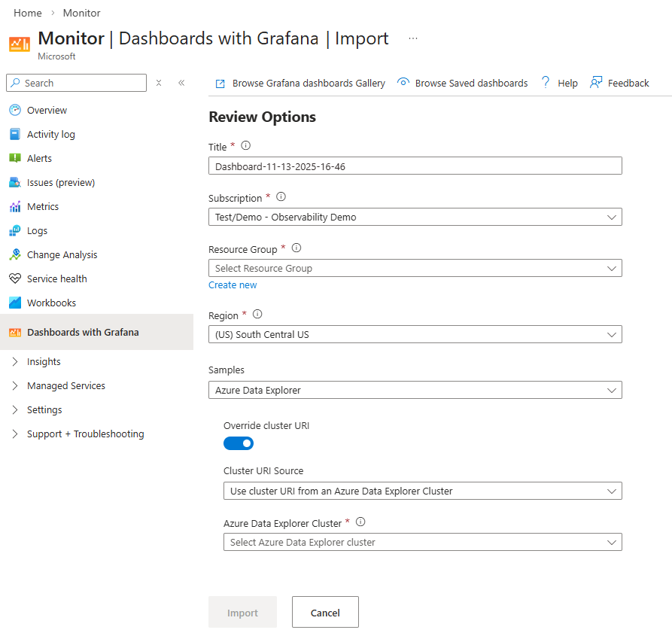Click the Issues (preview) icon
The image size is (672, 639).
15,182
